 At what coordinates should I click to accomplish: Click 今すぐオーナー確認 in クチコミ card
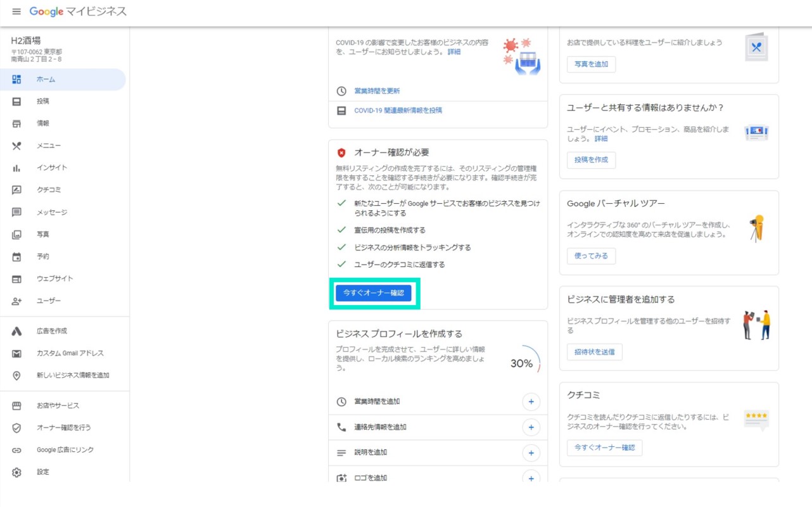(604, 448)
